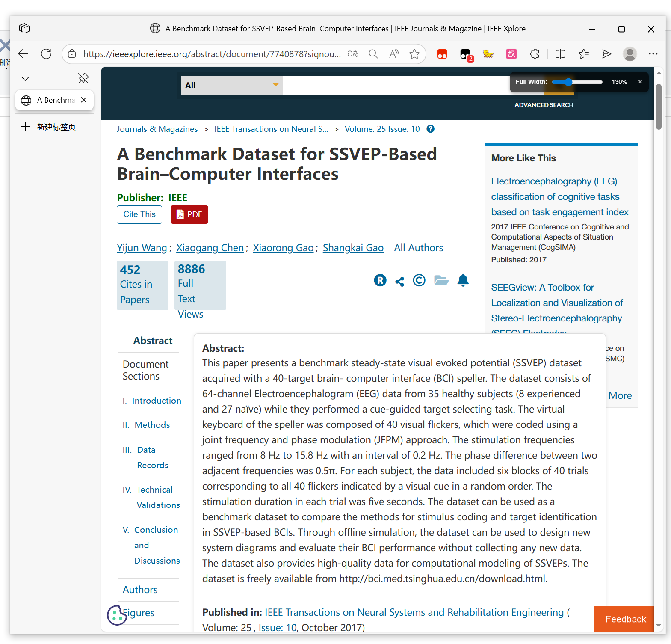Screen dimensions: 671x644
Task: Open IEEE Transactions on Neural S... breadcrumb
Action: 271,129
